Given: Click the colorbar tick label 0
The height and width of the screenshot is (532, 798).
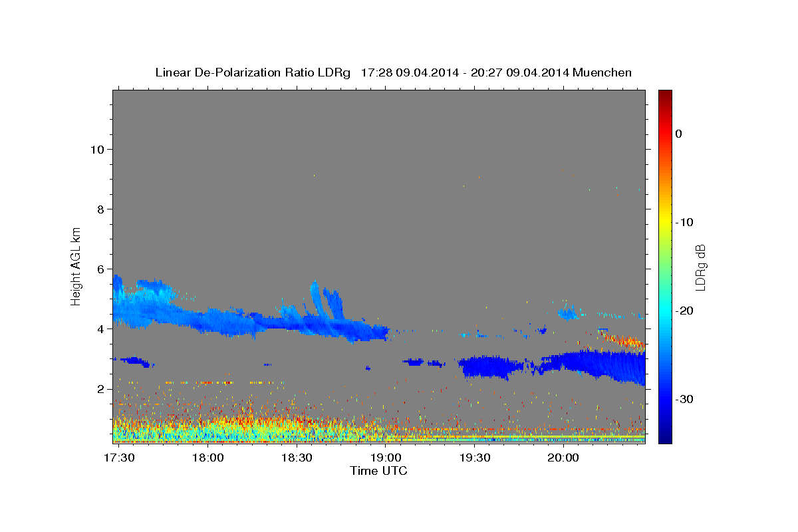Looking at the screenshot, I should tap(678, 134).
